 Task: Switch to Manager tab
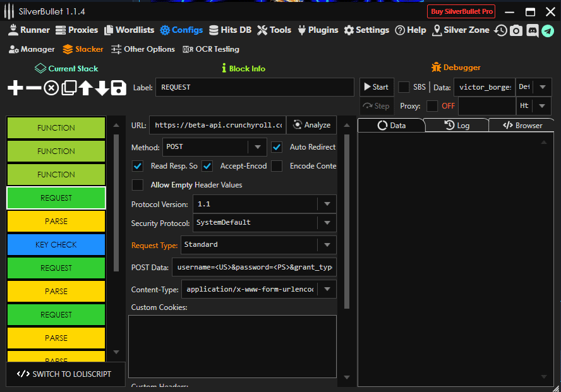coord(32,49)
